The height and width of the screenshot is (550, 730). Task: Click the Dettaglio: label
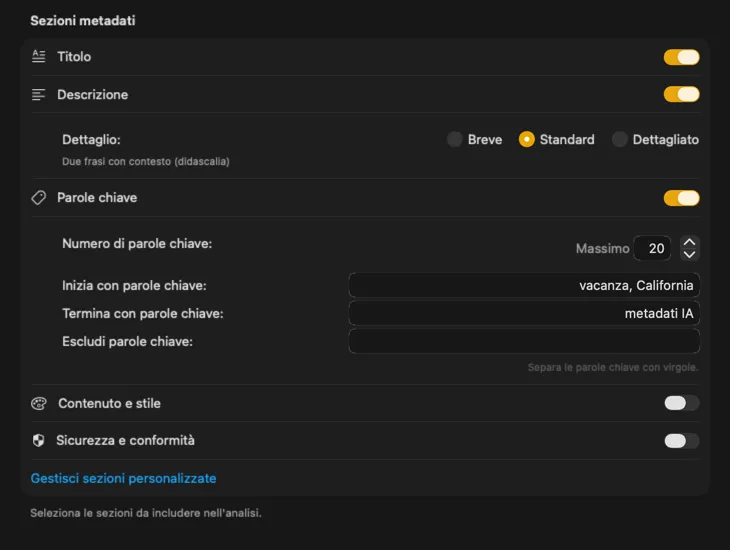[x=91, y=140]
